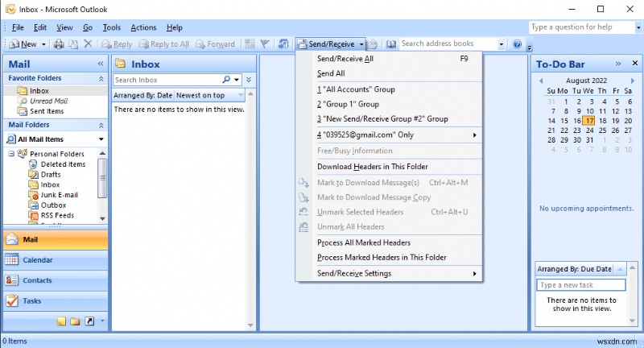
Task: Collapse the Favorite Folders section
Action: click(x=101, y=78)
